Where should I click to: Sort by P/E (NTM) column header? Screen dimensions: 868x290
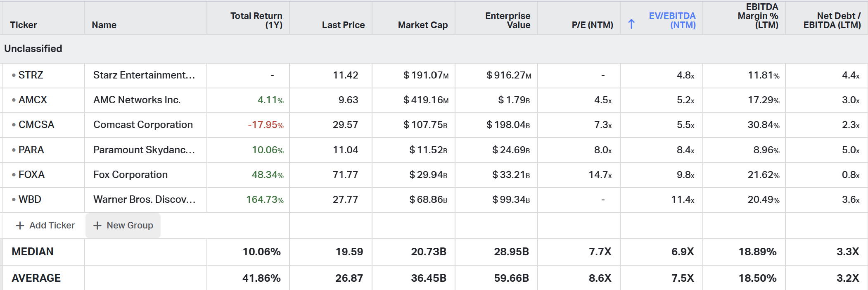tap(592, 25)
